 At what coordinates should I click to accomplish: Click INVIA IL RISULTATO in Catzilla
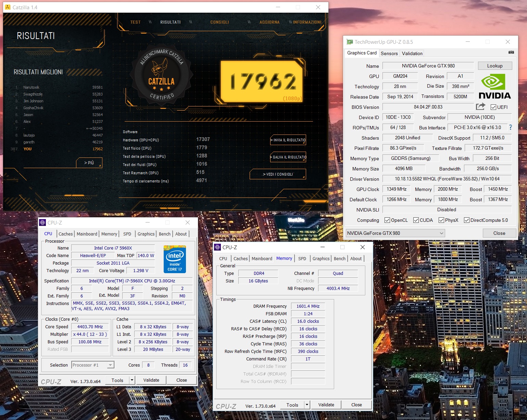[288, 140]
